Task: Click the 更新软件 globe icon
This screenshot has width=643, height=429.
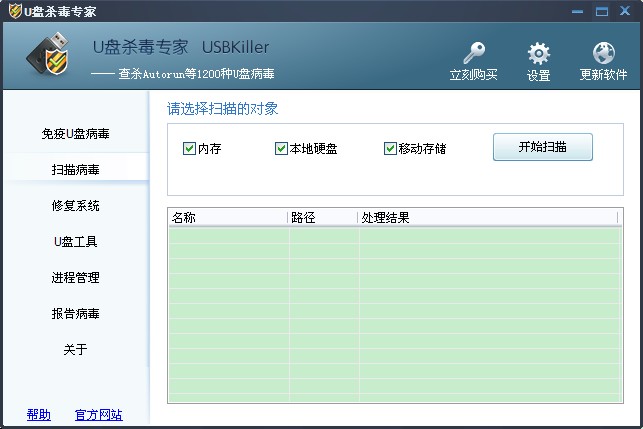Action: pyautogui.click(x=603, y=53)
